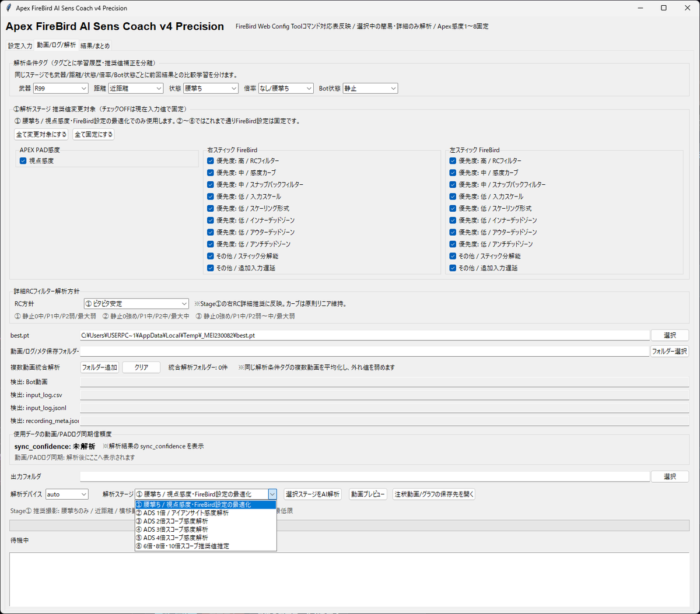Viewport: 700px width, 614px height.
Task: Open the 結果/まとめ tab
Action: 94,45
